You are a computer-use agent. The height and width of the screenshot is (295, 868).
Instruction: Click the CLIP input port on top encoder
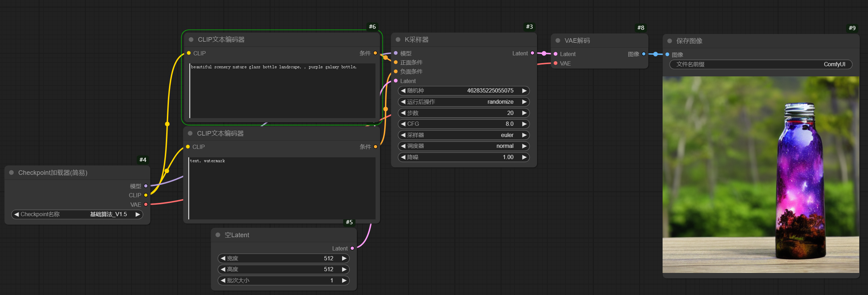[x=189, y=53]
